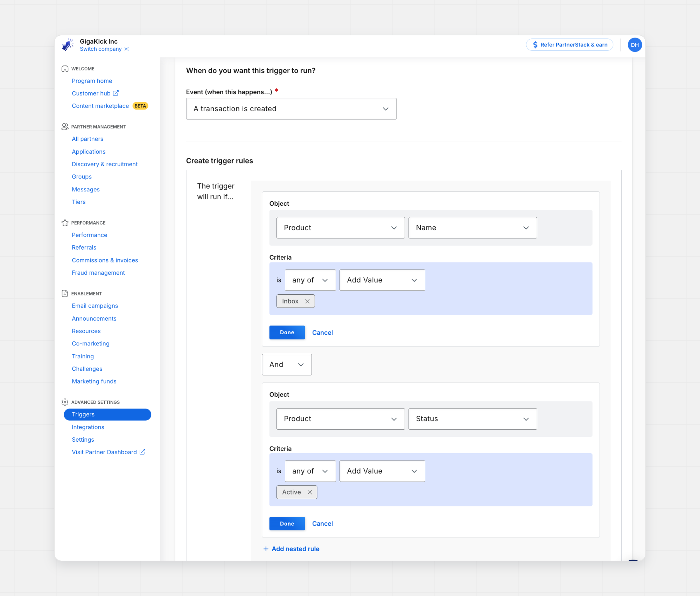Open Content marketplace
The image size is (700, 596).
(100, 106)
